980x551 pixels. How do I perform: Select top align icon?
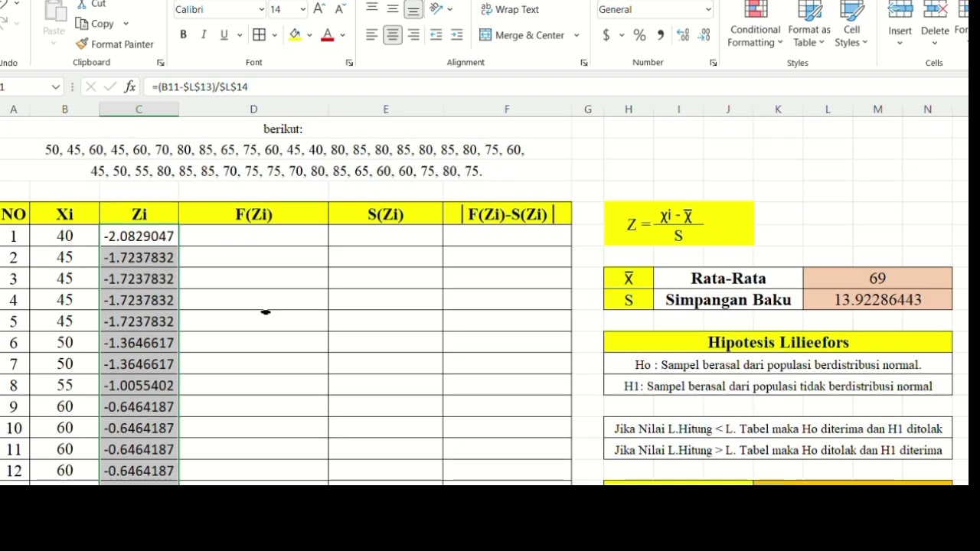[x=372, y=9]
